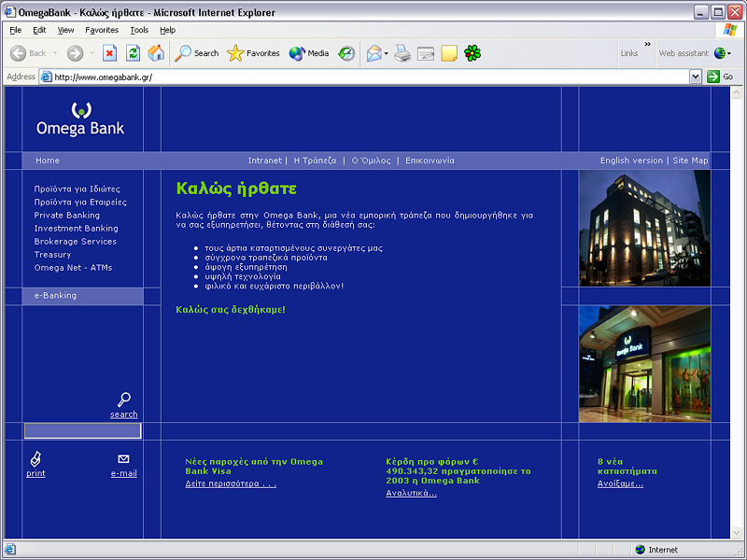Open the Edit menu
Viewport: 747px width, 560px height.
[x=39, y=30]
